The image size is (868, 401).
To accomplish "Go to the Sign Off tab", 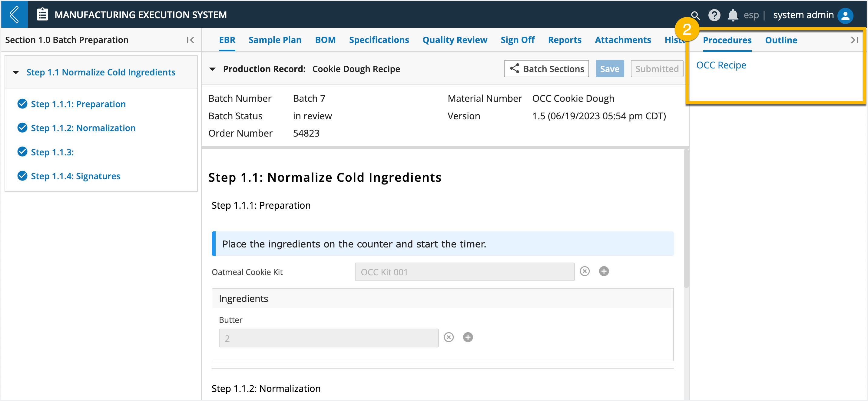I will click(518, 40).
